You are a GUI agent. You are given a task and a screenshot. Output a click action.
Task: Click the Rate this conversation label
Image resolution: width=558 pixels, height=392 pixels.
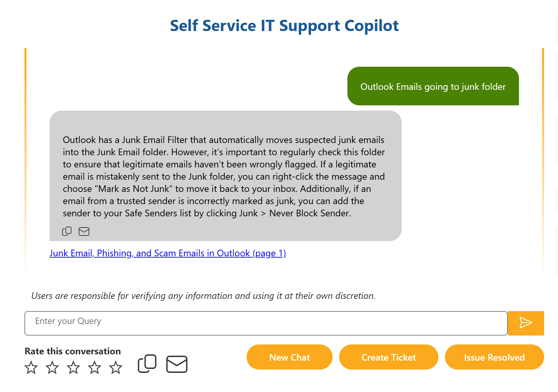[72, 351]
